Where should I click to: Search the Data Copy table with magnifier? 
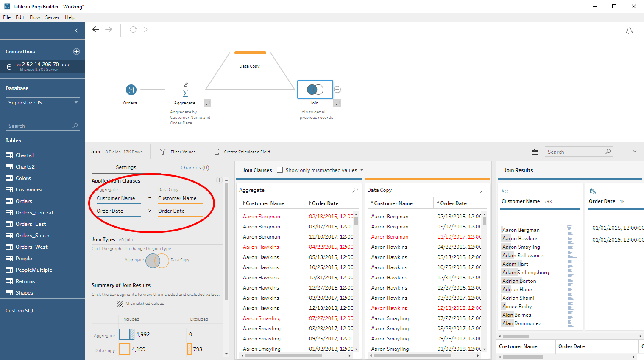pyautogui.click(x=483, y=190)
